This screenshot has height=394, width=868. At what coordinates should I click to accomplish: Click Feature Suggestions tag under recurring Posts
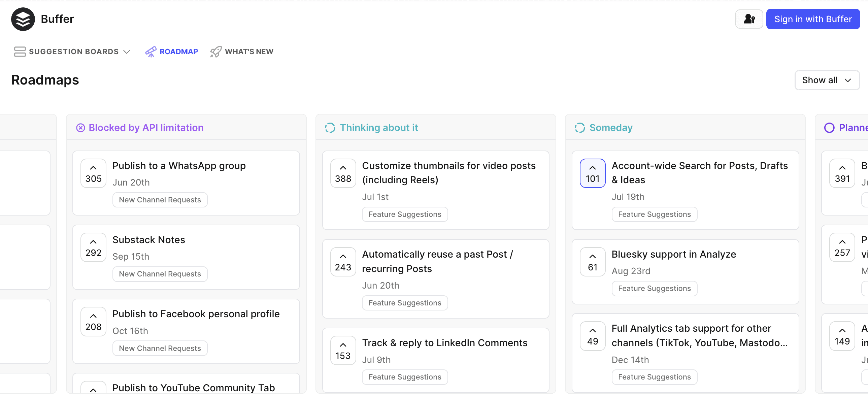(405, 303)
